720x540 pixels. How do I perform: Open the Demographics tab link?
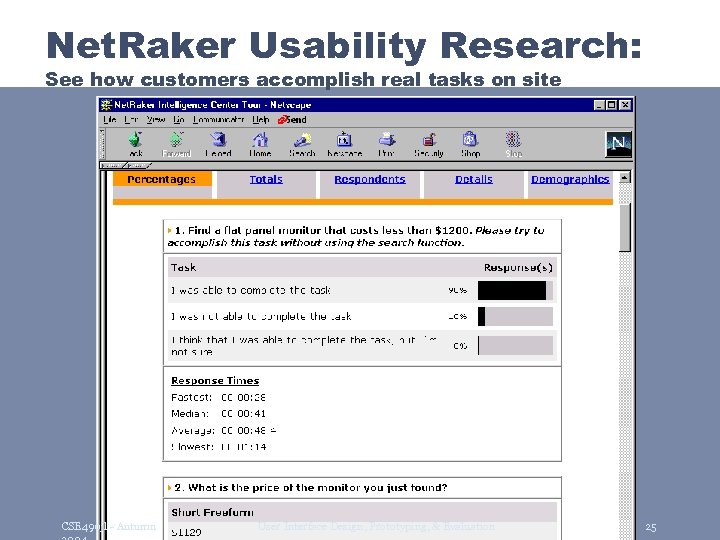pos(570,179)
